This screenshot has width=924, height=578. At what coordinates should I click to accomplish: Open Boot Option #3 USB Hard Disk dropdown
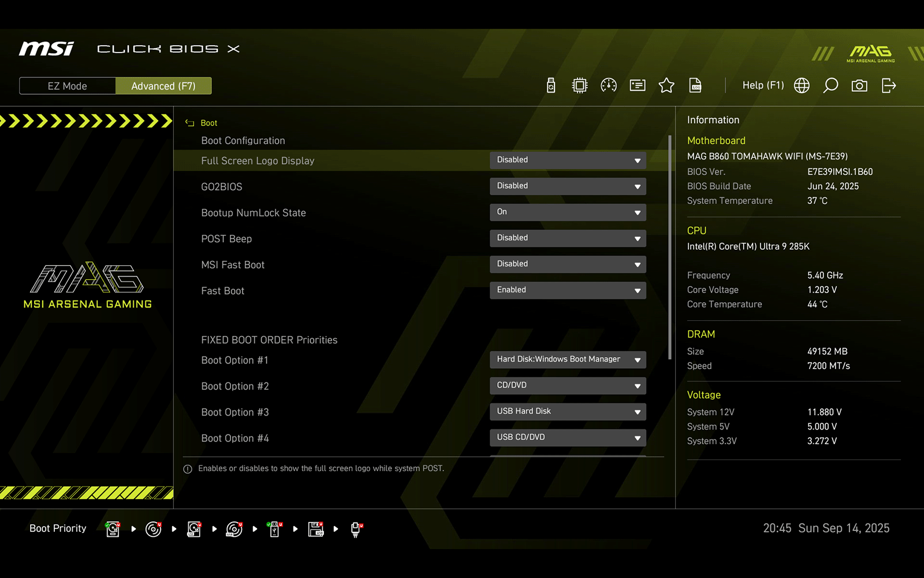pyautogui.click(x=568, y=412)
